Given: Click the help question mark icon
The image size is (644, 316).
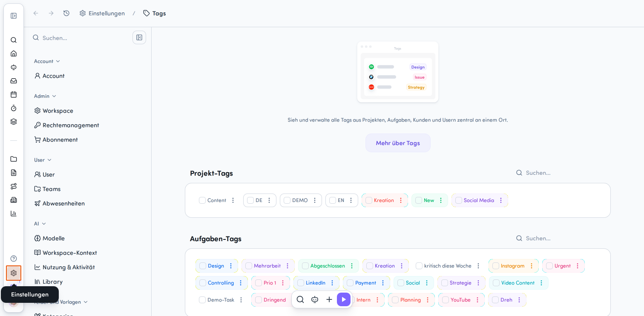Looking at the screenshot, I should coord(14,259).
